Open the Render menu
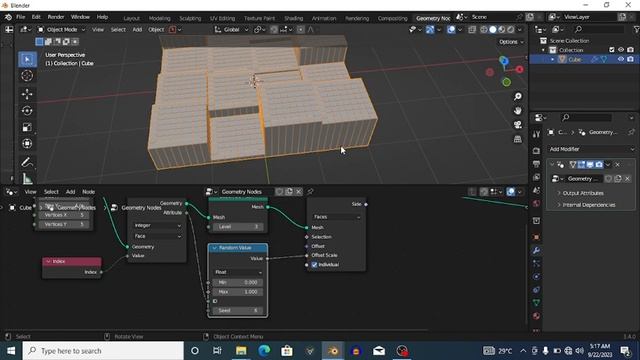The height and width of the screenshot is (360, 640). click(x=56, y=17)
